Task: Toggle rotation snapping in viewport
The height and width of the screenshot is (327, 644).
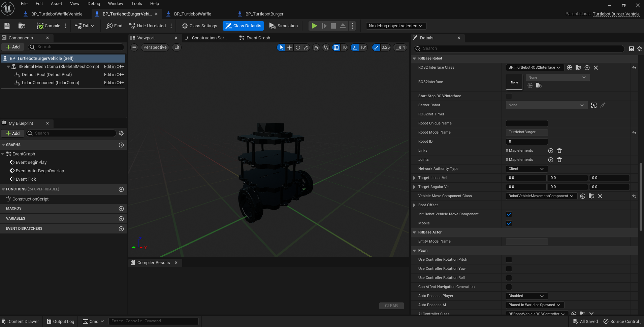Action: [x=355, y=47]
